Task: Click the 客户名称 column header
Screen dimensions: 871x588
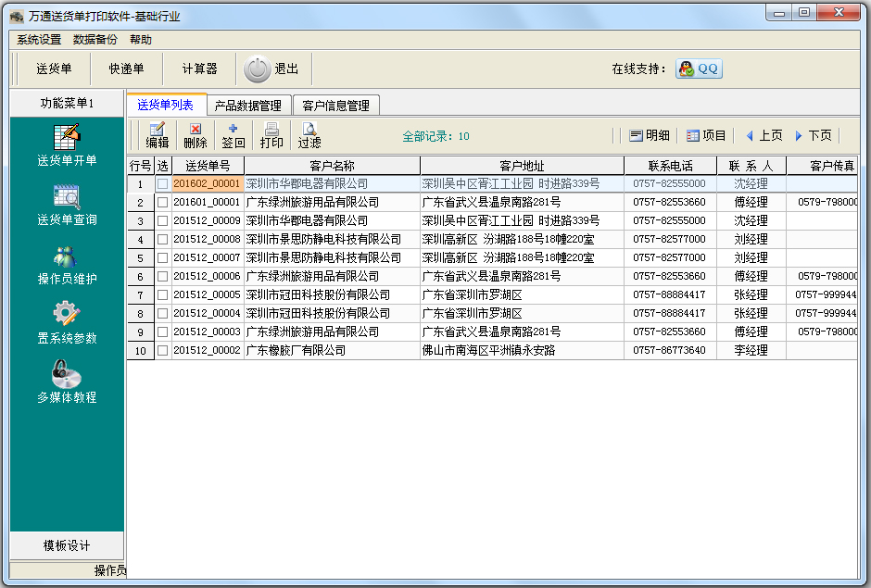Action: [334, 165]
